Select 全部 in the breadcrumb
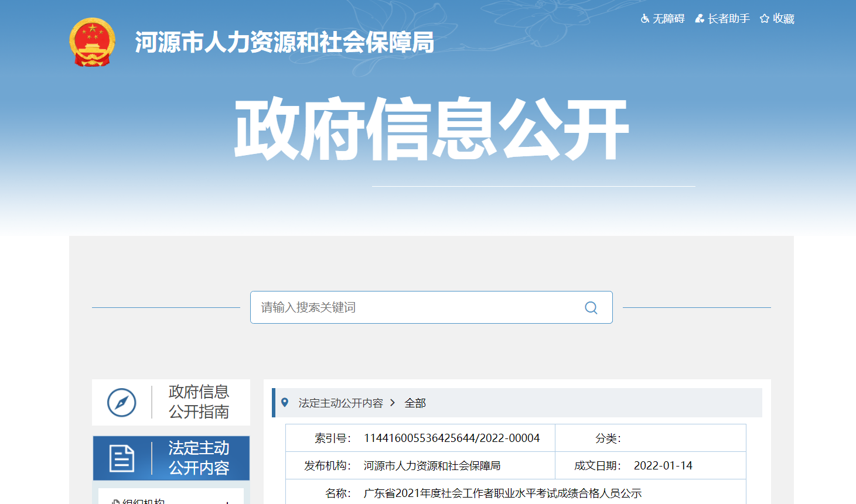The width and height of the screenshot is (856, 504). click(415, 403)
